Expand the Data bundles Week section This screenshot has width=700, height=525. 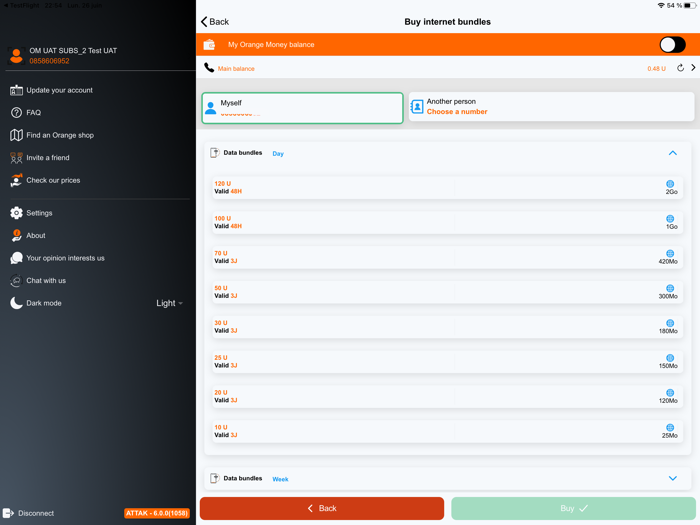click(673, 478)
